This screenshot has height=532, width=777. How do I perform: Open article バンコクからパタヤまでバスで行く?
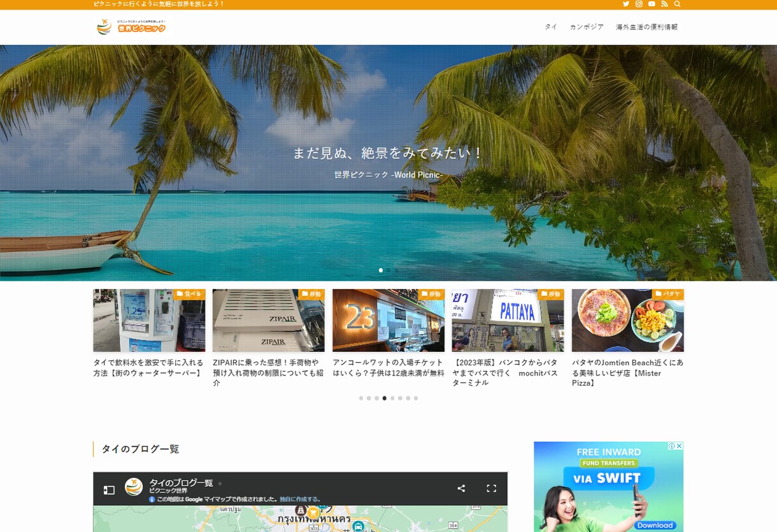(507, 373)
